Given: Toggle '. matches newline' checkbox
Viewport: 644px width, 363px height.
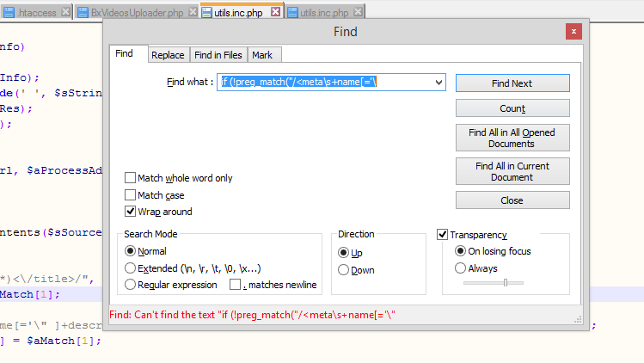Looking at the screenshot, I should (x=235, y=285).
